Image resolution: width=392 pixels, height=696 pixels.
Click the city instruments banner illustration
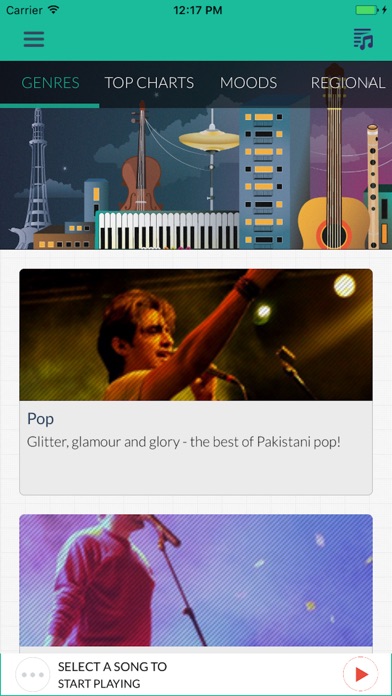click(196, 178)
